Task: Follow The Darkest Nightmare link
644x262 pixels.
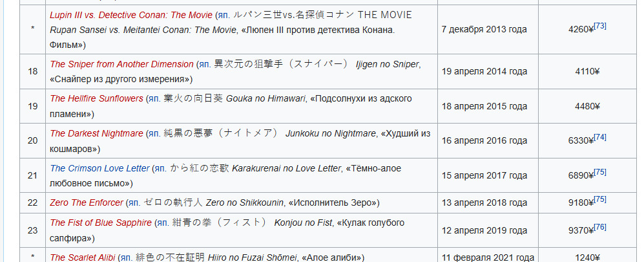Action: coord(96,133)
